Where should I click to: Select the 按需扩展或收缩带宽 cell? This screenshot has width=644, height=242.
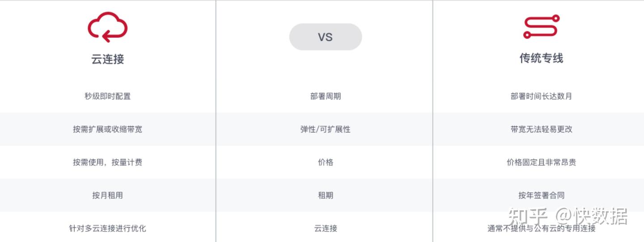(x=107, y=129)
